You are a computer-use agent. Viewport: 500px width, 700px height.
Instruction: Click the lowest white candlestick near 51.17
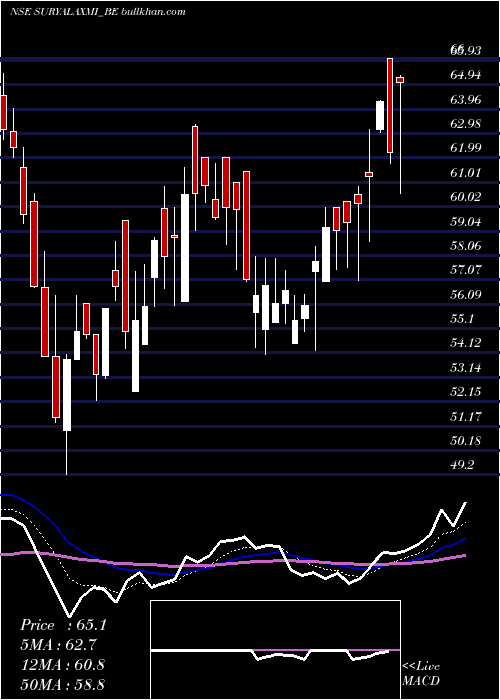pos(67,395)
